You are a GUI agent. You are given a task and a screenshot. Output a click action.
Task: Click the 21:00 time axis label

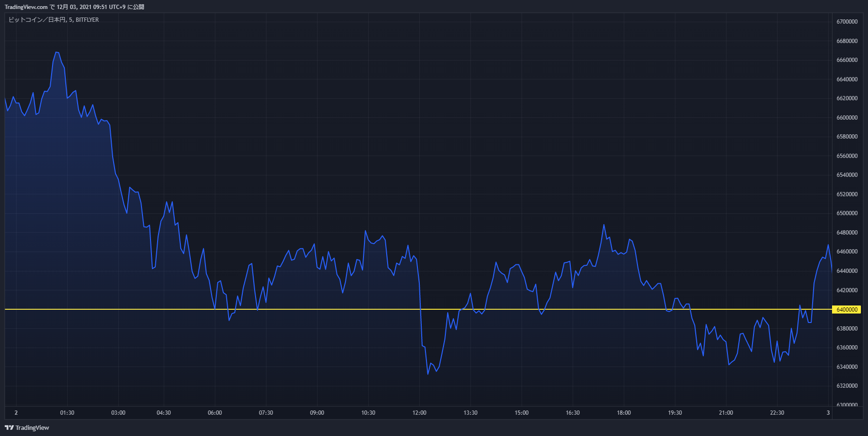(x=726, y=413)
